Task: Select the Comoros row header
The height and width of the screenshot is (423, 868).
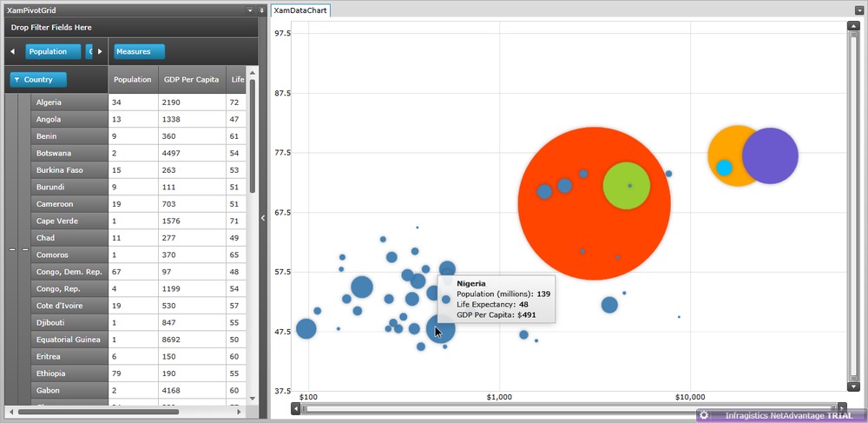Action: click(69, 254)
